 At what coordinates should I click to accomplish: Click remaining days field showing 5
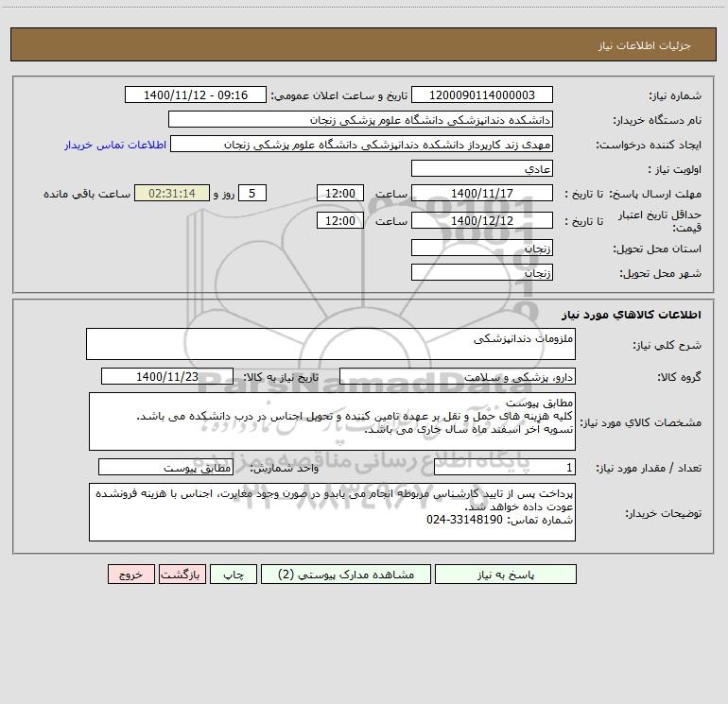[x=252, y=193]
